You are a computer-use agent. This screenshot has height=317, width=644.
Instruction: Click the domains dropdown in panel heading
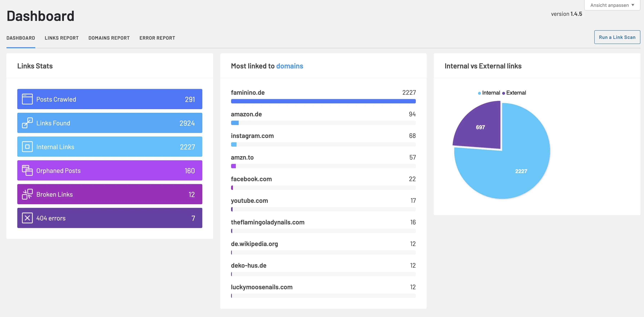coord(289,66)
